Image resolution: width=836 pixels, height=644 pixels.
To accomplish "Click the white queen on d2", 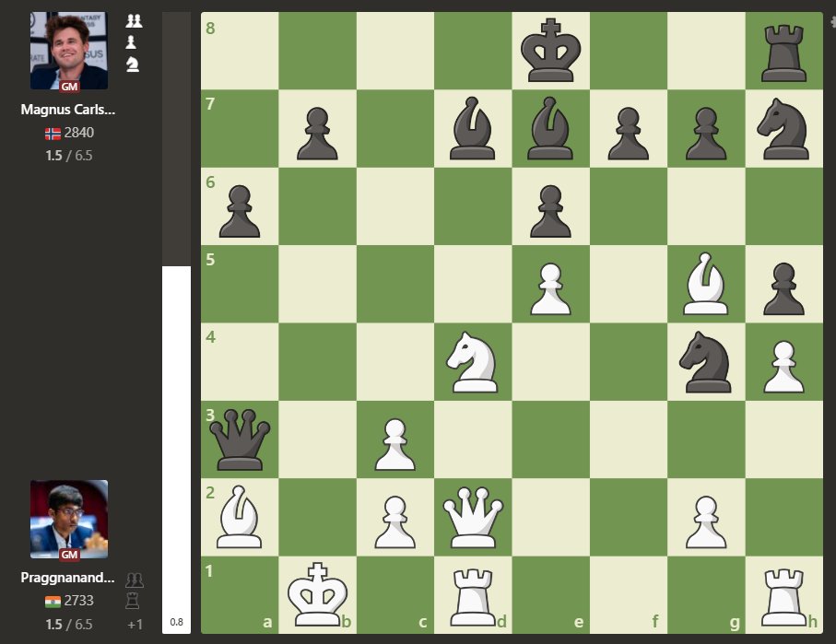I will click(473, 517).
